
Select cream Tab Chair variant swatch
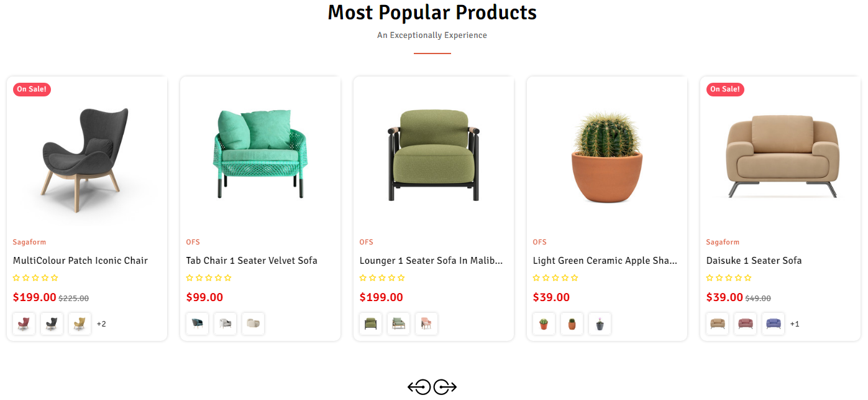253,323
